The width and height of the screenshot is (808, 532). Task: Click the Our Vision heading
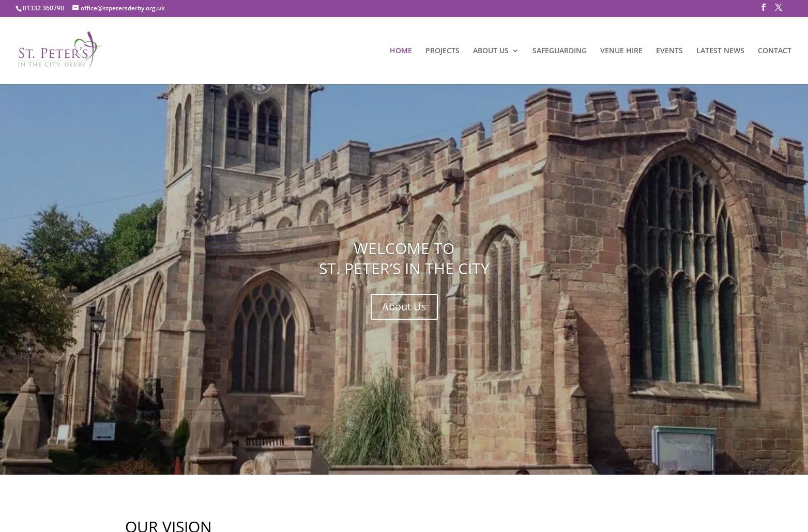point(168,525)
